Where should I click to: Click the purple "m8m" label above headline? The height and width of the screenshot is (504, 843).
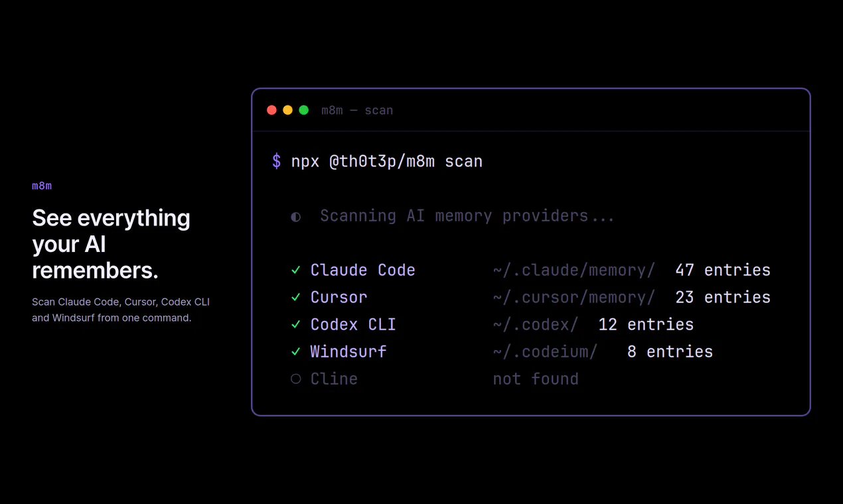42,186
